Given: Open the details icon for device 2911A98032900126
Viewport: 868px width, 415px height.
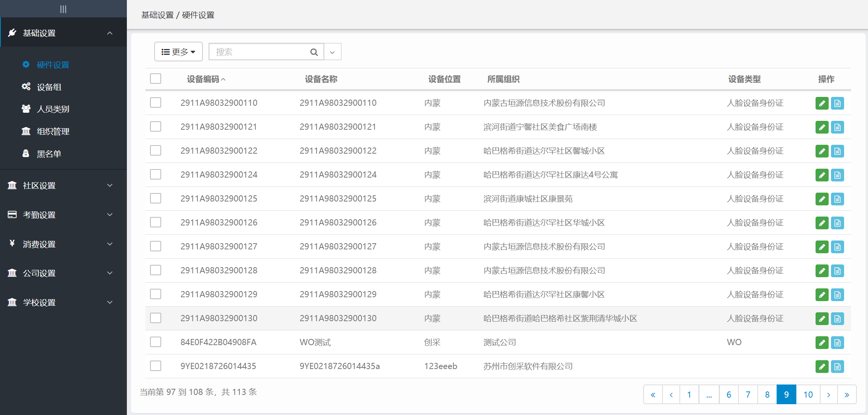Looking at the screenshot, I should click(x=837, y=223).
